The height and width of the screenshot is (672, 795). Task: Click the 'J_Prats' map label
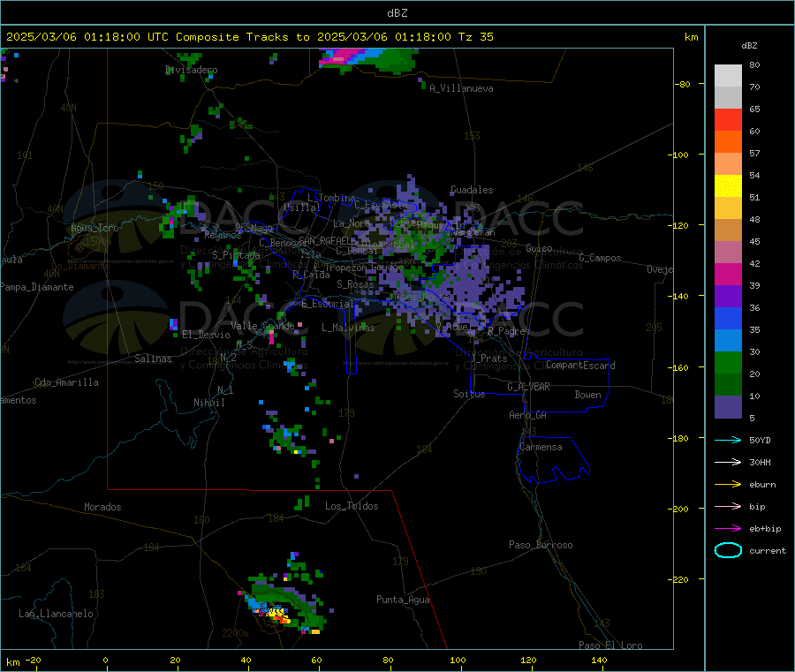(x=488, y=359)
